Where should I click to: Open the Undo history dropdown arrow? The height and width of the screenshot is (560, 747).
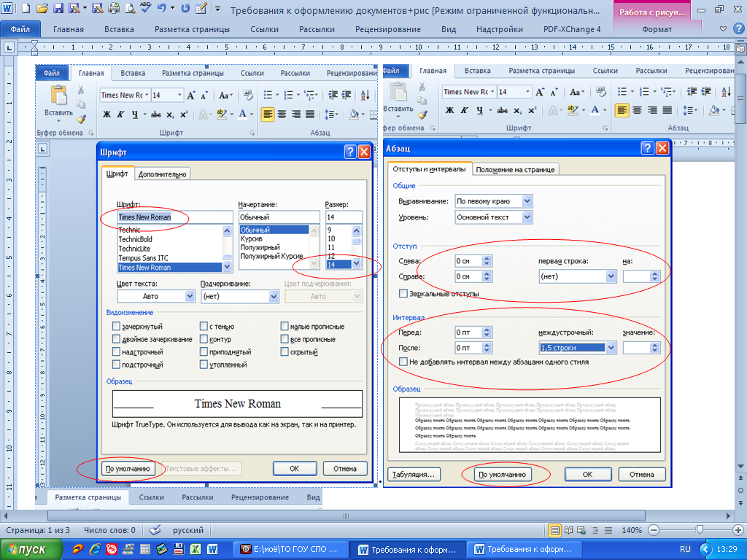click(171, 8)
